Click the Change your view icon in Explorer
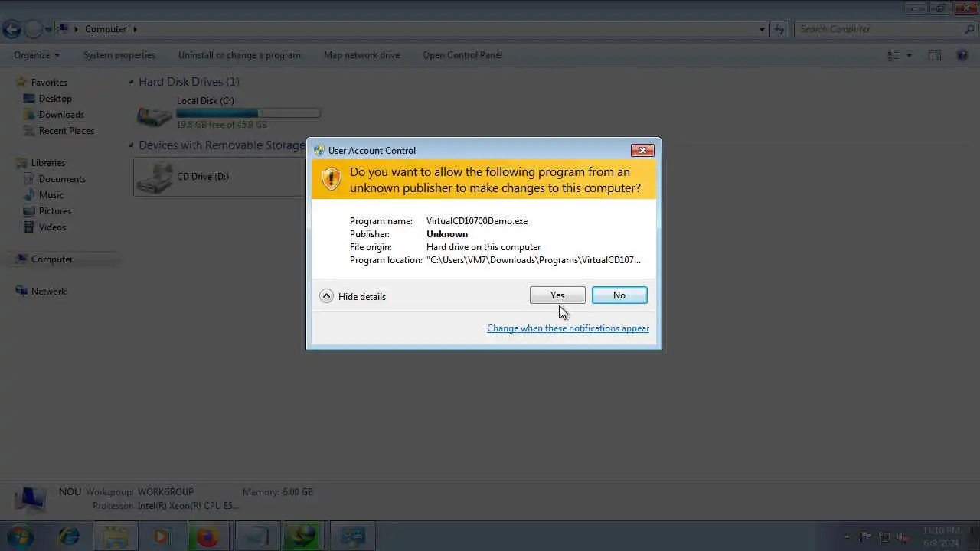 coord(893,55)
